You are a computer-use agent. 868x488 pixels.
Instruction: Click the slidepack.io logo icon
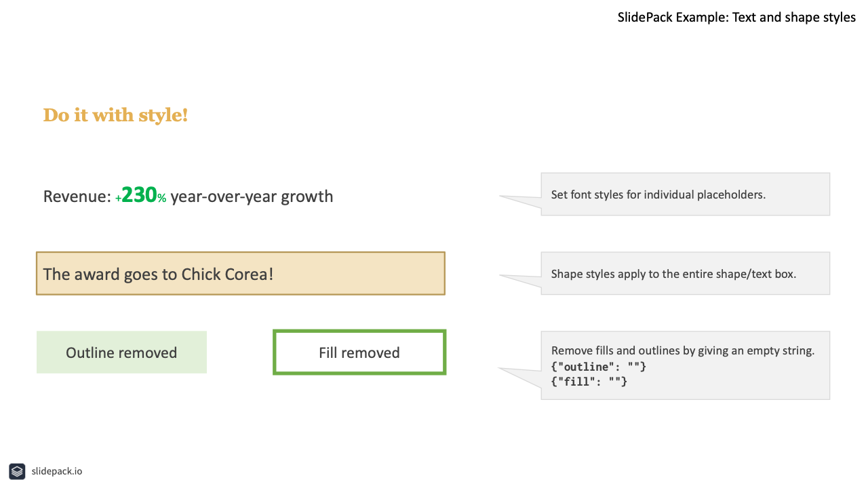click(x=17, y=471)
